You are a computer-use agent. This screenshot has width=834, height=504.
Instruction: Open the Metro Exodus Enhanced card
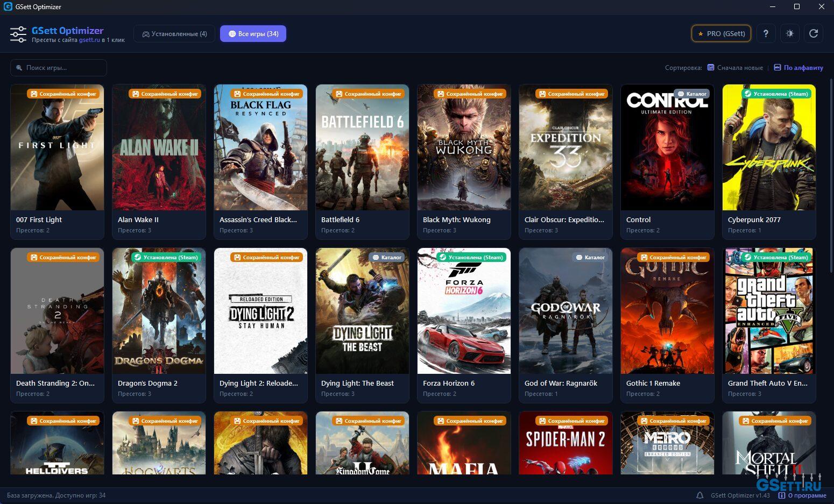[667, 443]
